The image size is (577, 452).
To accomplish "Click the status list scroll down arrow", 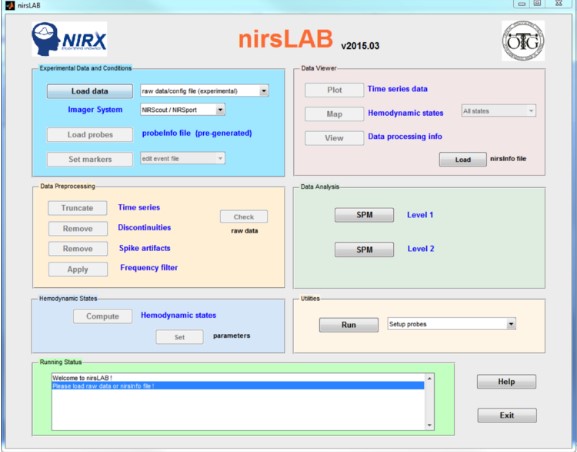I will click(x=429, y=425).
